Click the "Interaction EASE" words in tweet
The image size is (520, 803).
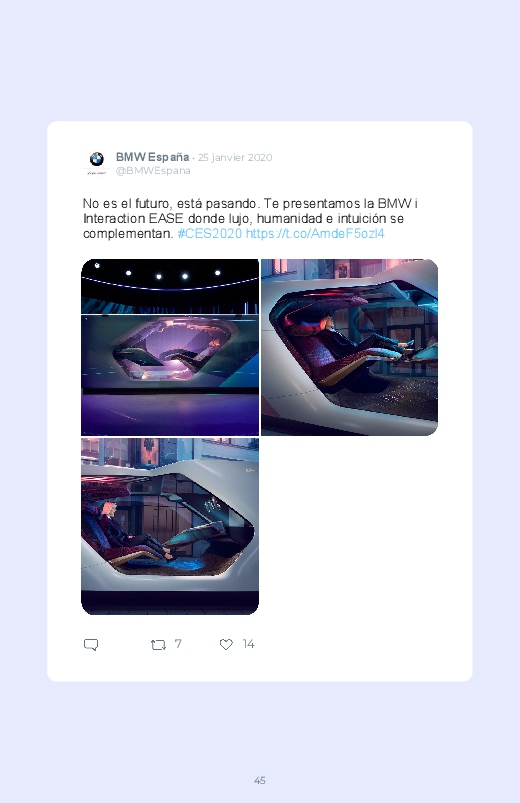tap(133, 219)
